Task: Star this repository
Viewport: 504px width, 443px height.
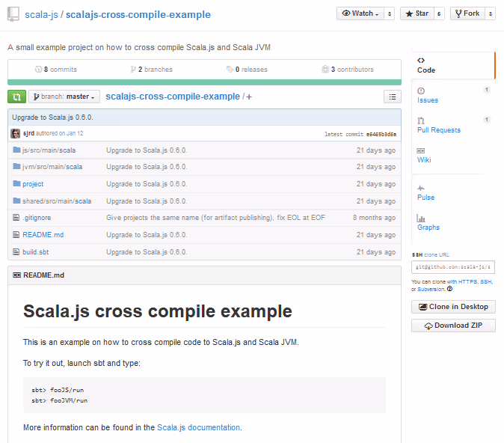Action: click(417, 13)
